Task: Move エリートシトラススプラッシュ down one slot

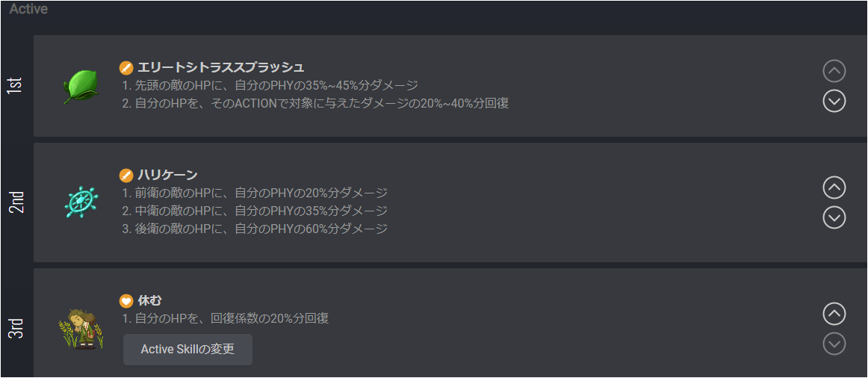Action: coord(834,101)
